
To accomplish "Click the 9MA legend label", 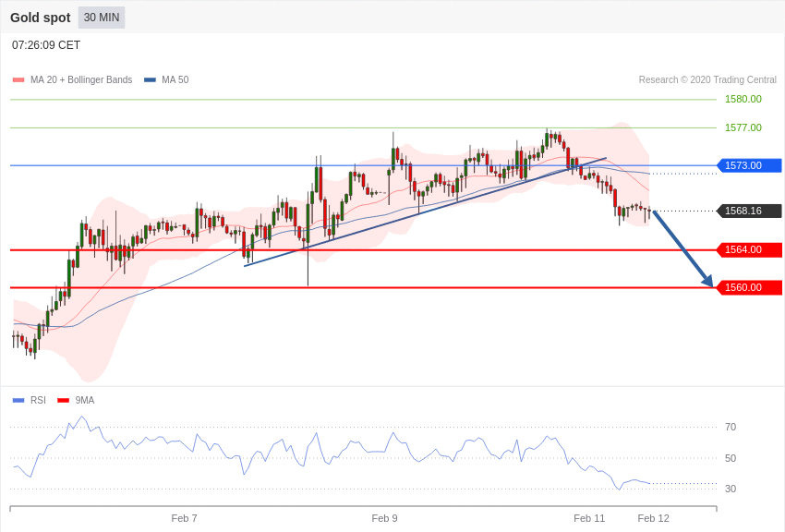I will tap(85, 400).
